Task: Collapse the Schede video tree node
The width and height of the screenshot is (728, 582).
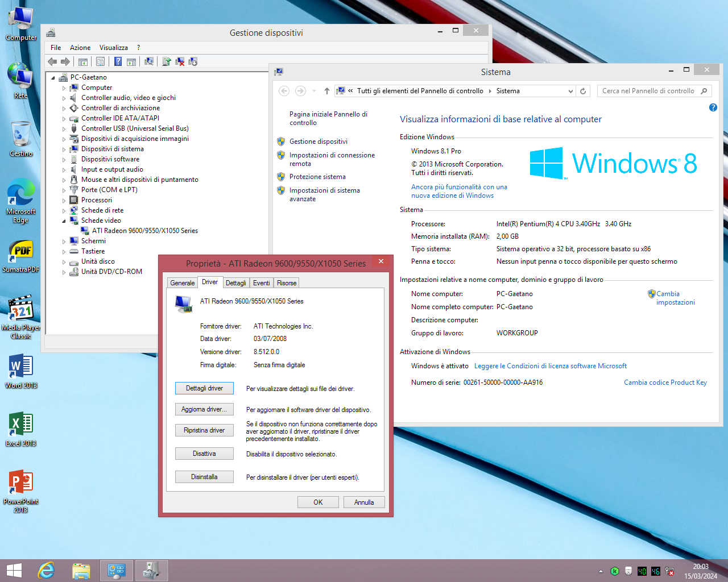Action: (x=64, y=221)
